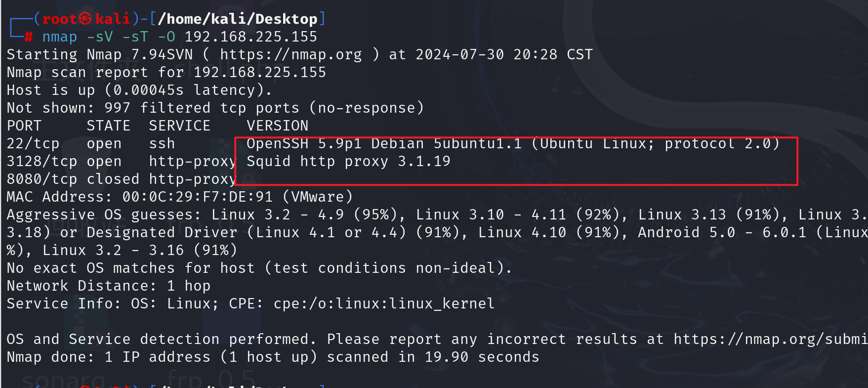
Task: Click the Squid http proxy 3.1.19 text
Action: [x=348, y=162]
